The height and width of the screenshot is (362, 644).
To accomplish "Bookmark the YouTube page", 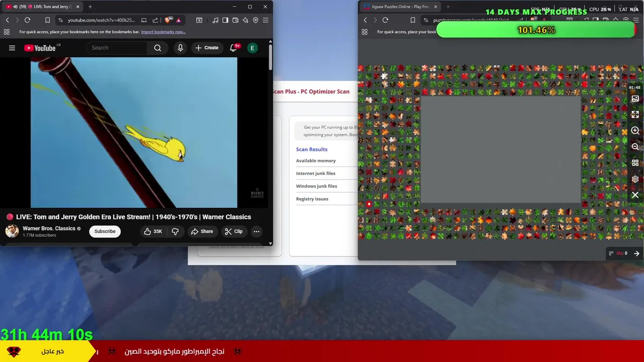I will pyautogui.click(x=47, y=20).
